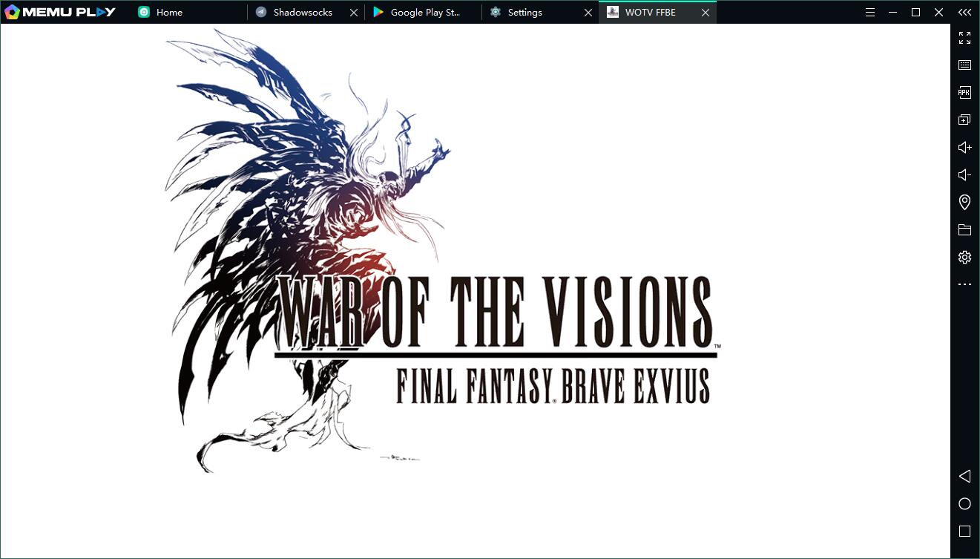Switch to the Home tab
The image size is (980, 559).
pos(169,13)
